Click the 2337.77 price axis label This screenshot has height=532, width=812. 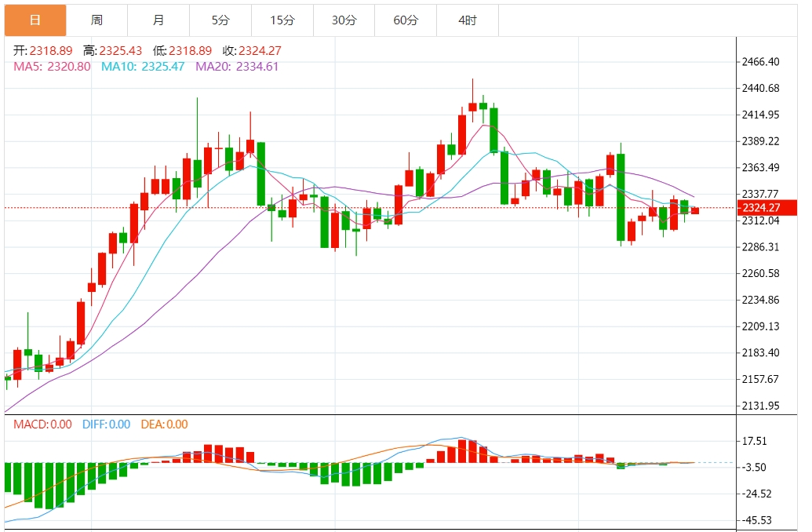pos(760,194)
